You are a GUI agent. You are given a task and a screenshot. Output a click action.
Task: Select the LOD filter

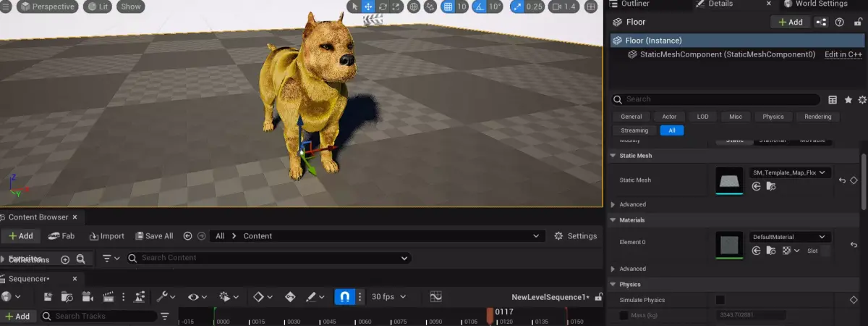702,117
